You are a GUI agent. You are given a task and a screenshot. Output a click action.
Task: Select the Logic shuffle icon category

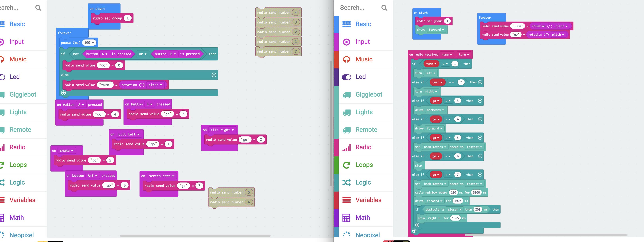(346, 183)
